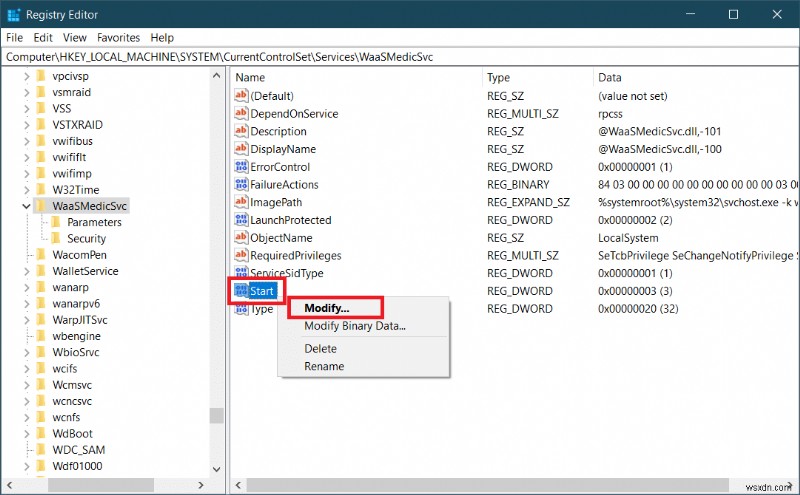
Task: Click the ErrorControl DWORD value icon
Action: click(x=241, y=167)
